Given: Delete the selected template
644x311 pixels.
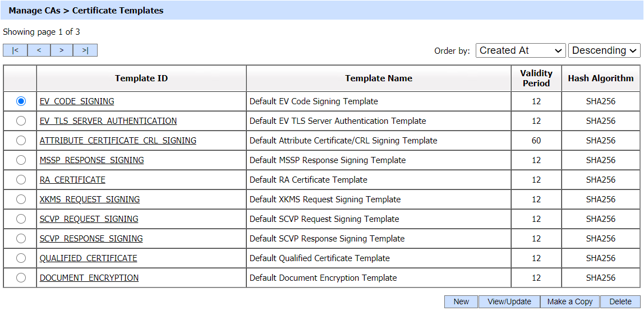Looking at the screenshot, I should click(620, 301).
